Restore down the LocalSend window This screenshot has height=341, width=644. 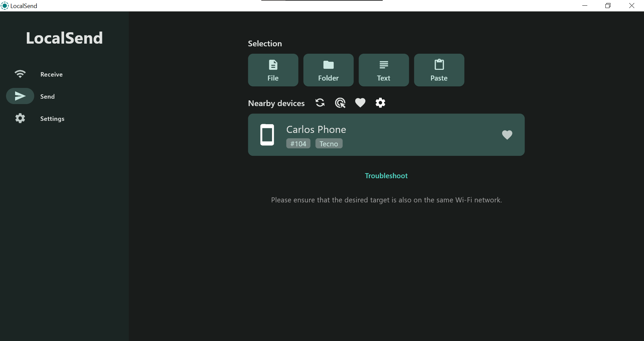point(608,6)
